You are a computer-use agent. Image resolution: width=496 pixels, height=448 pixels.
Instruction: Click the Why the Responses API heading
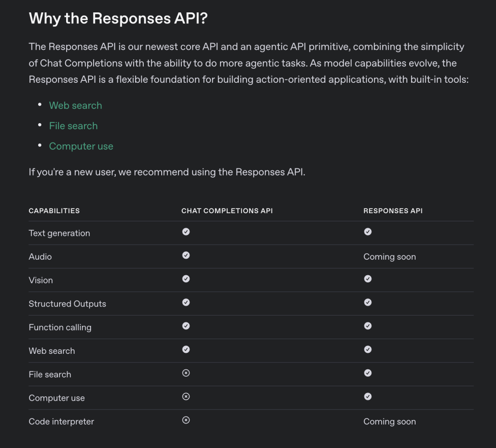118,19
